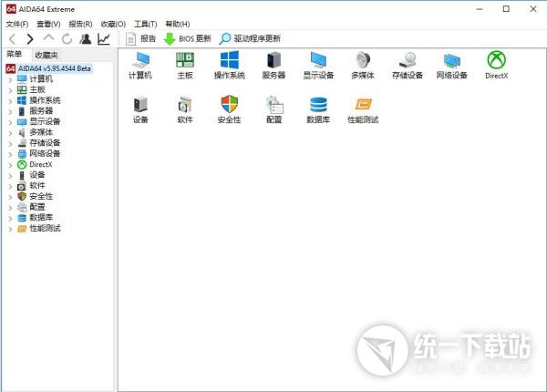This screenshot has height=392, width=547.
Task: Select 软件 in the sidebar tree
Action: (37, 186)
